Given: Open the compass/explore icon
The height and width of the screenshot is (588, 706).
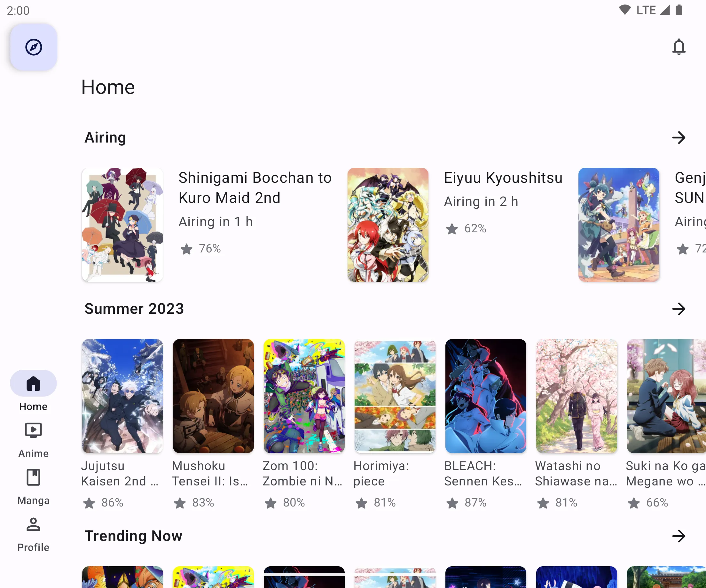Looking at the screenshot, I should [x=34, y=47].
